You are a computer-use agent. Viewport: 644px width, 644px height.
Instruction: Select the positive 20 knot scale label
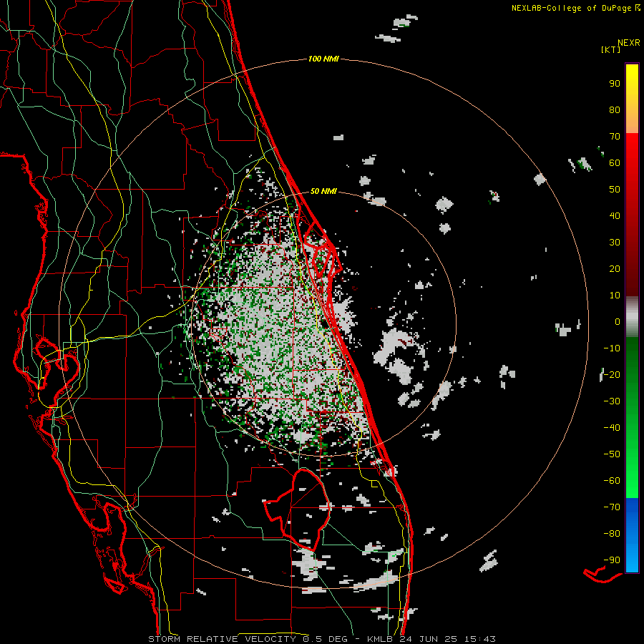[615, 268]
